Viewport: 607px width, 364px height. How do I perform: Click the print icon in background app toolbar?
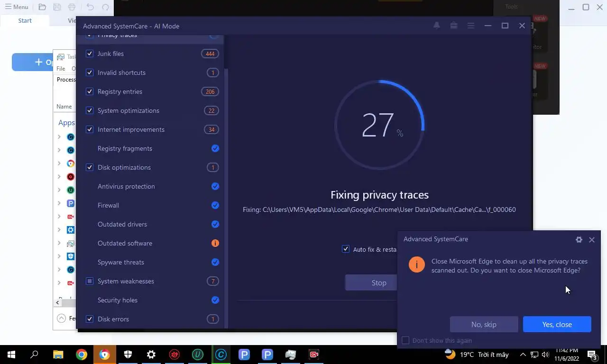click(72, 7)
